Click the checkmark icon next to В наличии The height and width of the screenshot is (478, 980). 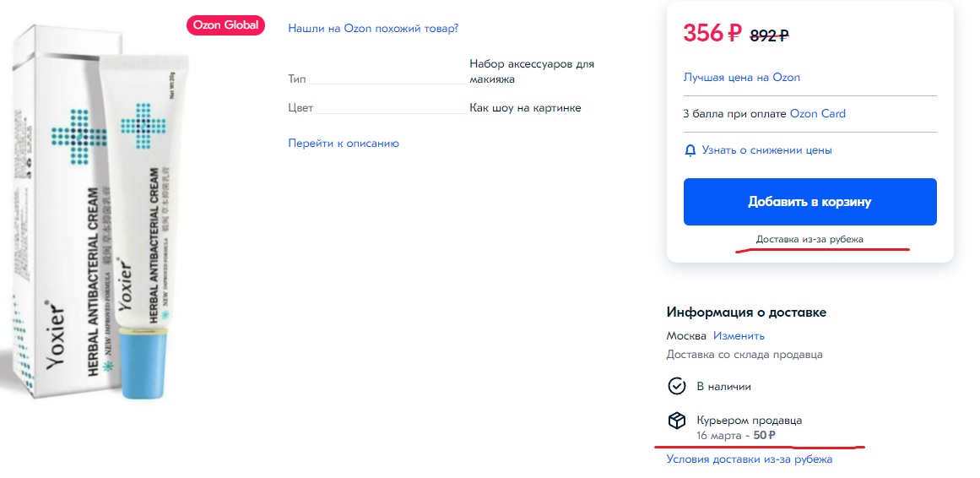tap(677, 386)
